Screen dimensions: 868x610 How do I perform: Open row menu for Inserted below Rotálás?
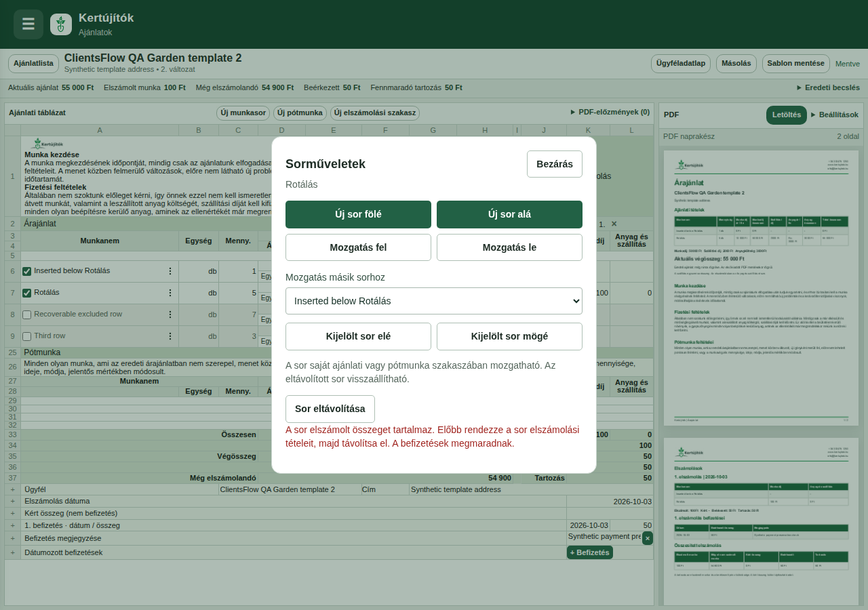(170, 271)
